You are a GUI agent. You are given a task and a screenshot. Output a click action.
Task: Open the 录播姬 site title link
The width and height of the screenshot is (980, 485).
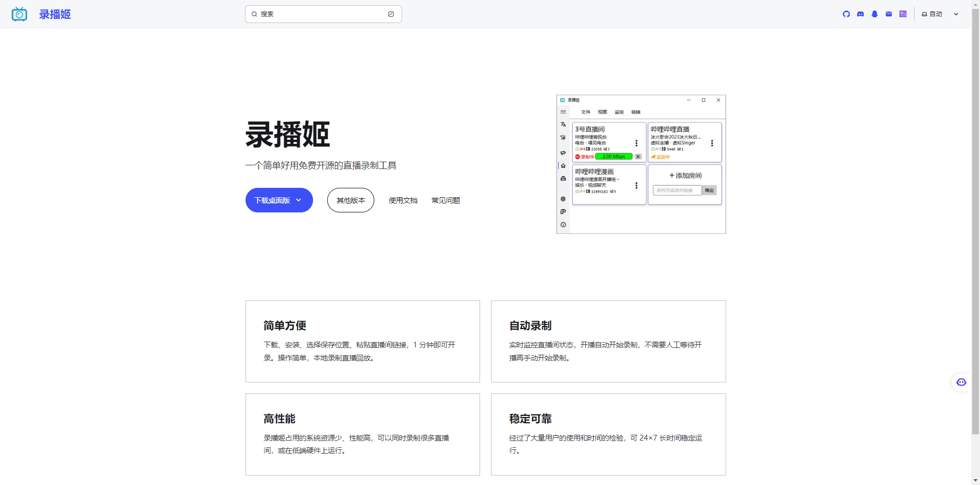[55, 14]
